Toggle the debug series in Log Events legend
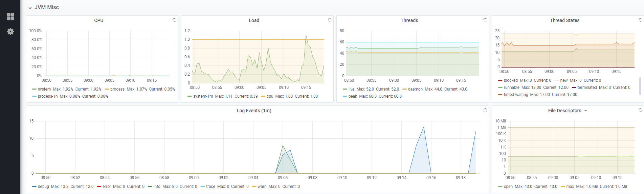 43,187
